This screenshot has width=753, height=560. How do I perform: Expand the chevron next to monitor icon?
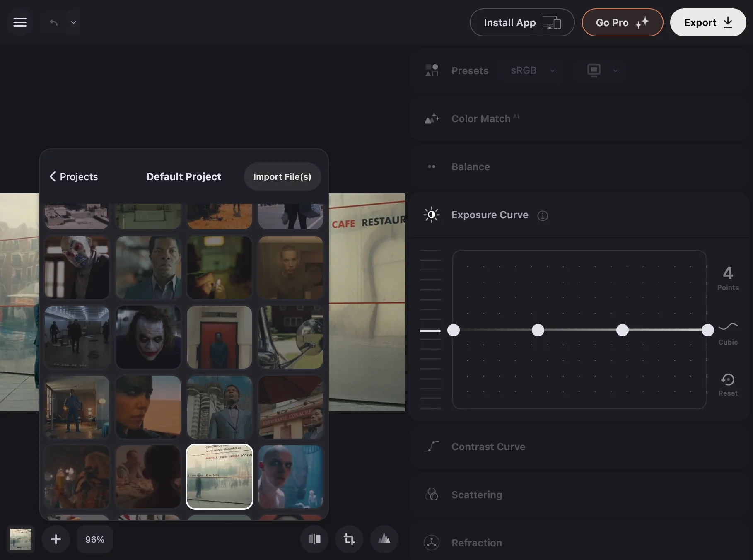point(615,71)
